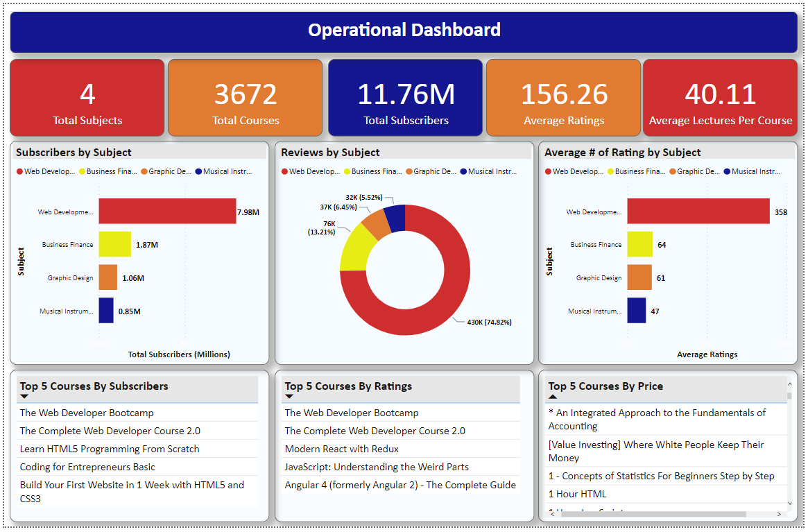Click the scroll-up arrow in the Price table
The image size is (808, 532).
coord(789,384)
